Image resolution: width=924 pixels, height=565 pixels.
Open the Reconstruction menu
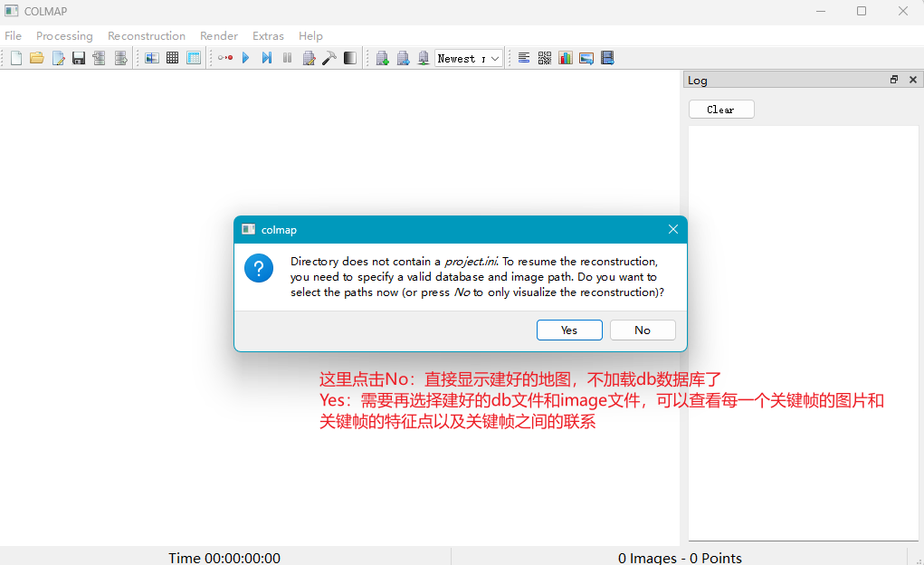click(x=146, y=36)
